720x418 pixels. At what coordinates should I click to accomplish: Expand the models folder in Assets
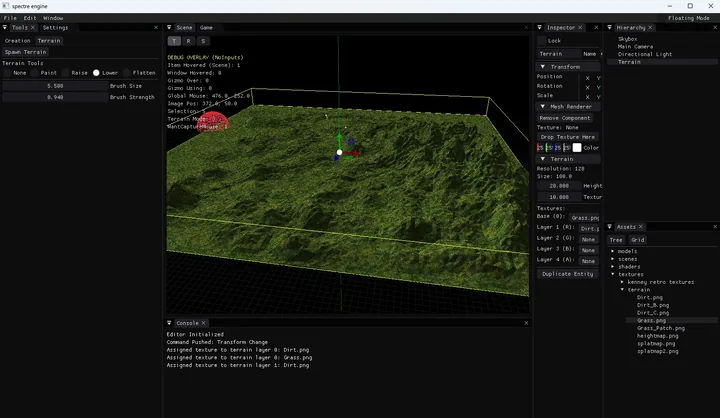(613, 251)
